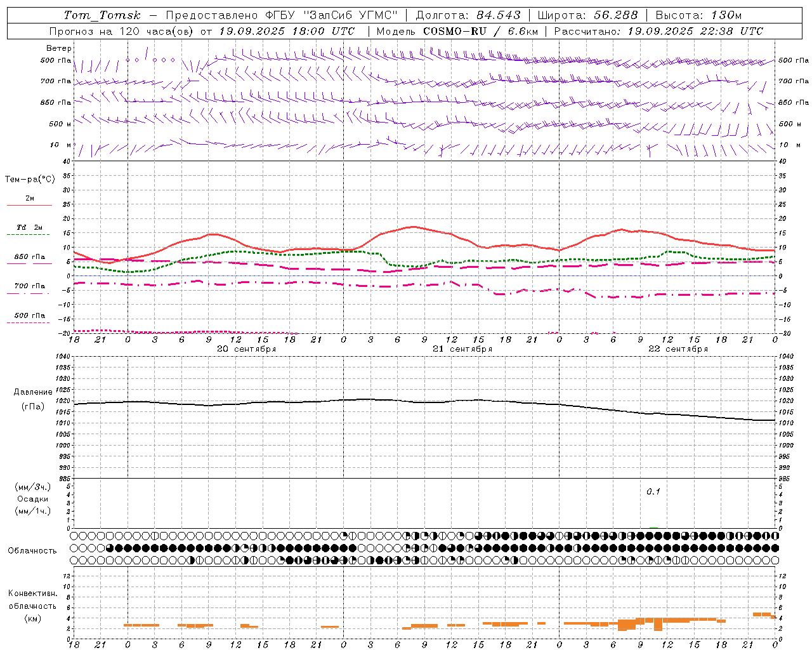Click the 'Конвективн.' convective cloud label

(x=33, y=594)
